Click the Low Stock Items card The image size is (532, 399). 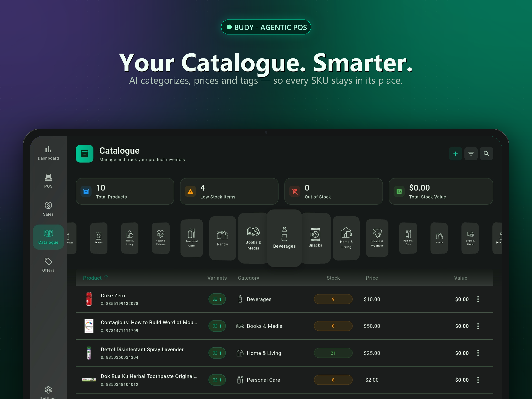tap(229, 191)
